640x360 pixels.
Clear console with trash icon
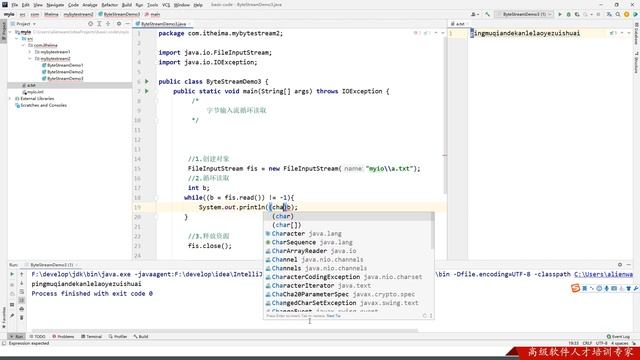point(22,318)
